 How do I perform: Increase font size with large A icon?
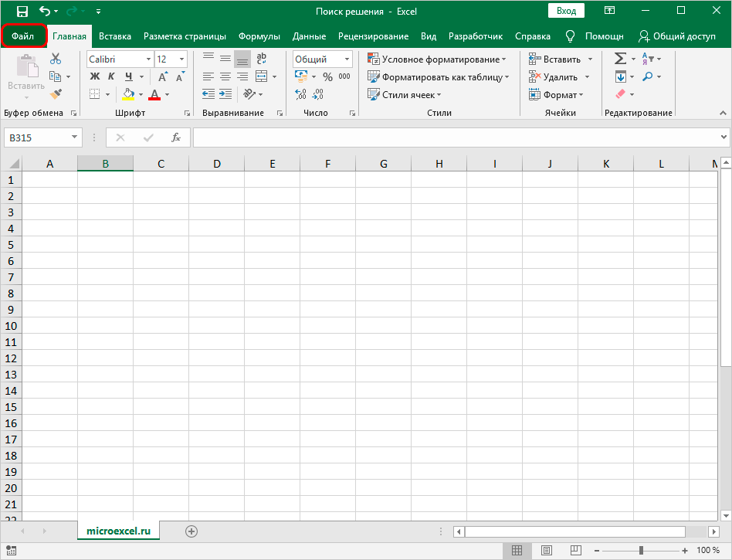[162, 76]
